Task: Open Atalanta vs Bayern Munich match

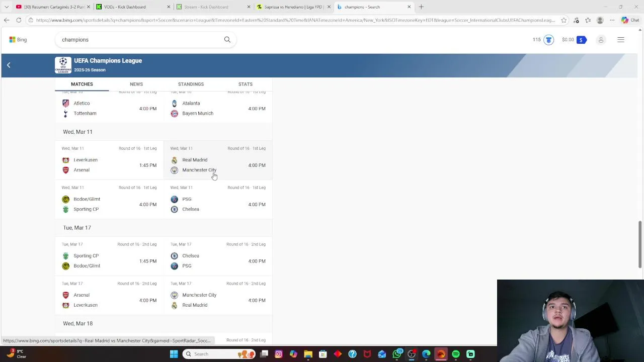Action: pyautogui.click(x=218, y=108)
